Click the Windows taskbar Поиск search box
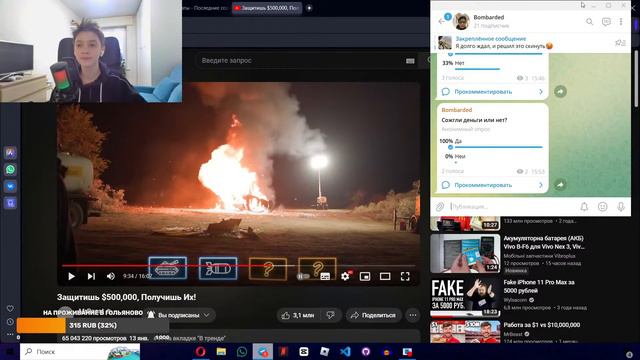 click(80, 351)
